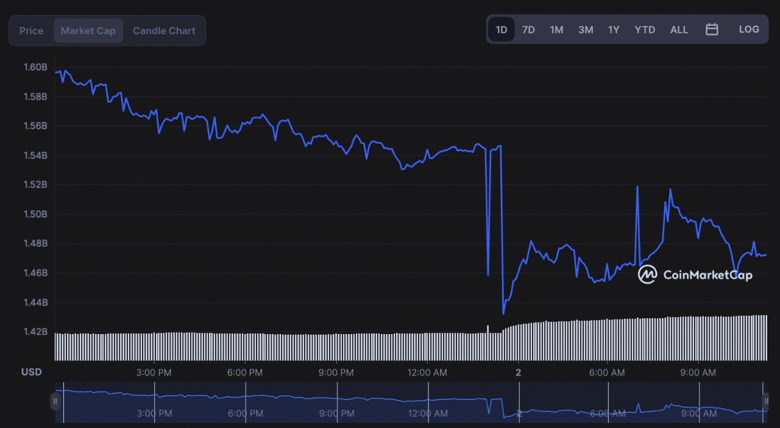Show ALL historical data
Image resolution: width=780 pixels, height=428 pixels.
click(x=679, y=30)
